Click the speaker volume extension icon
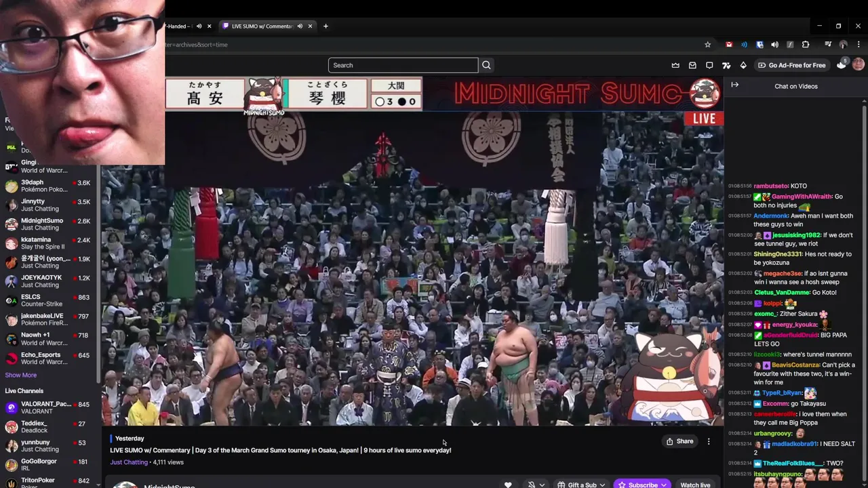868x488 pixels. point(774,45)
